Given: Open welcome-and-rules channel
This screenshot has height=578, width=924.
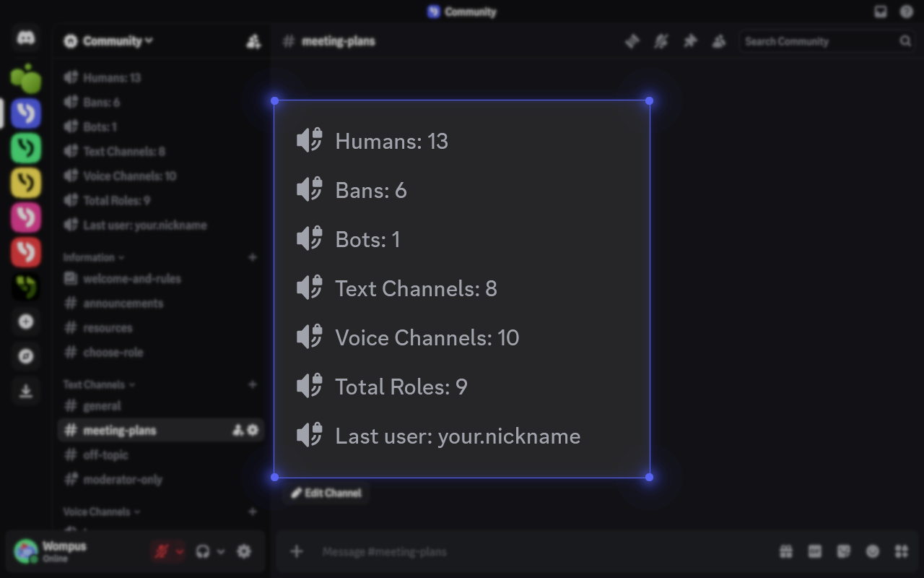Looking at the screenshot, I should click(x=134, y=278).
